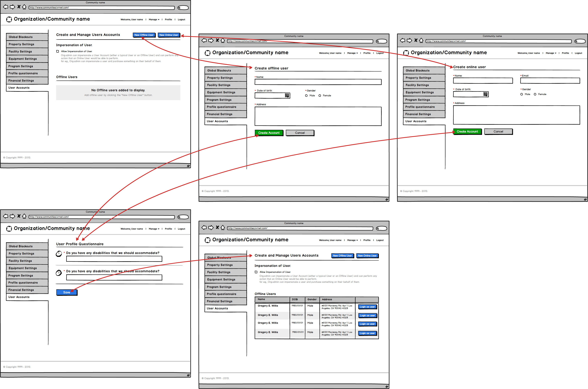Enable Allow Impersonation checkbox above empty Offline Users message
This screenshot has width=588, height=389.
point(58,51)
